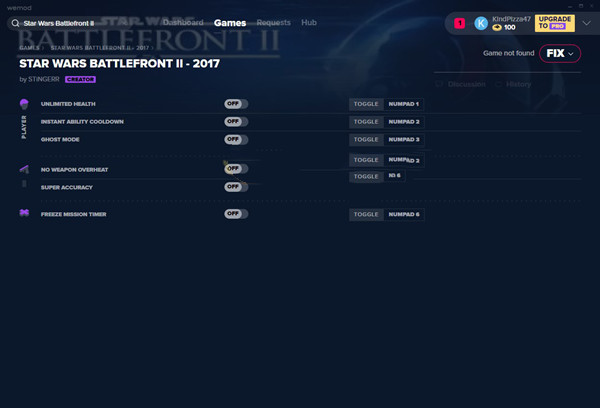Click the Discussion chat icon
Viewport: 600px width, 408px height.
coord(439,84)
